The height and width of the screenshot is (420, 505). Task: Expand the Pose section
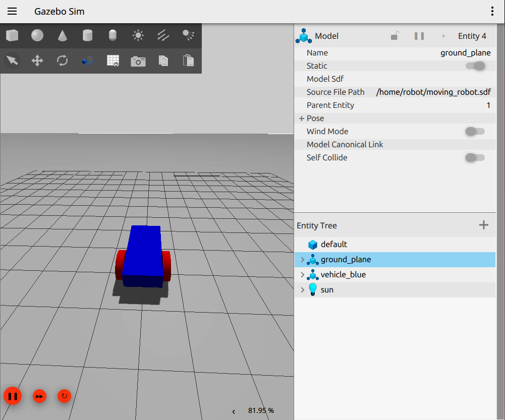pyautogui.click(x=301, y=118)
